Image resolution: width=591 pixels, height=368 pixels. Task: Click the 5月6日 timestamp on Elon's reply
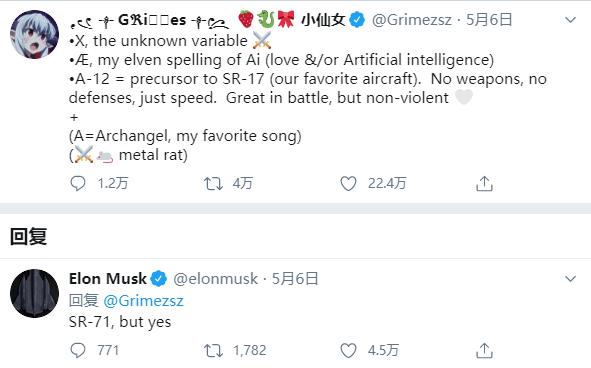[295, 279]
